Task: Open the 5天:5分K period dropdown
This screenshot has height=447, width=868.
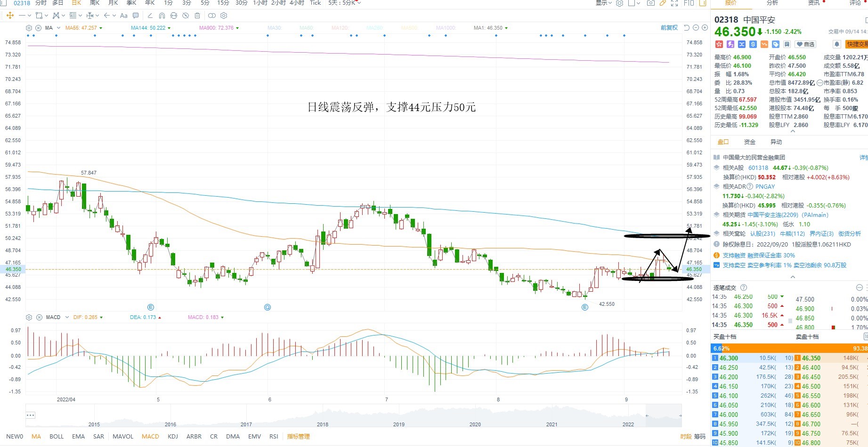Action: tap(345, 3)
